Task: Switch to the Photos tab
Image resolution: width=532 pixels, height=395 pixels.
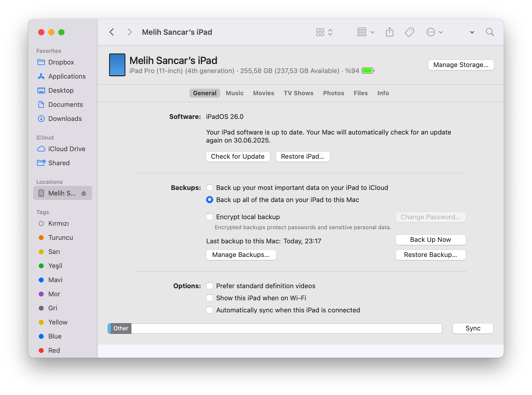Action: point(333,93)
